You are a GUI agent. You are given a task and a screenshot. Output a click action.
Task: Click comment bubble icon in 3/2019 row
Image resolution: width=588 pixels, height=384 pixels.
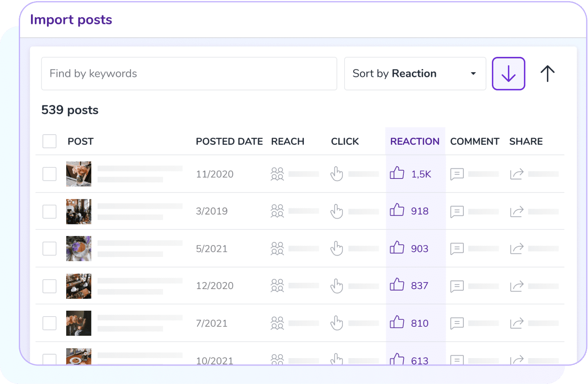coord(457,212)
